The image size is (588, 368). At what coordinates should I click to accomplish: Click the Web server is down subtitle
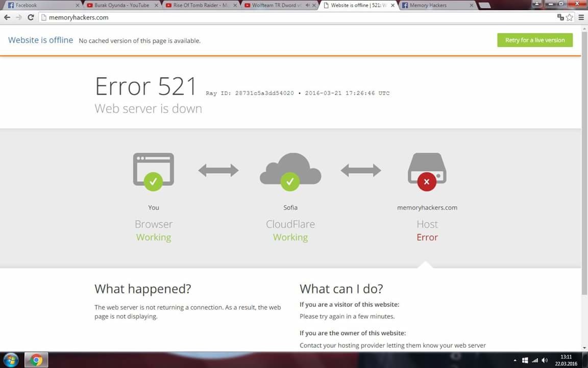(148, 108)
